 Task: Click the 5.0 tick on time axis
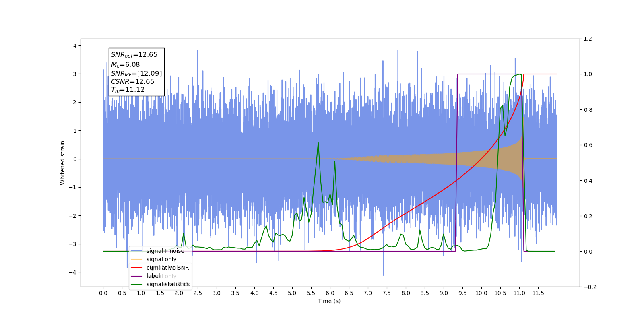(292, 293)
